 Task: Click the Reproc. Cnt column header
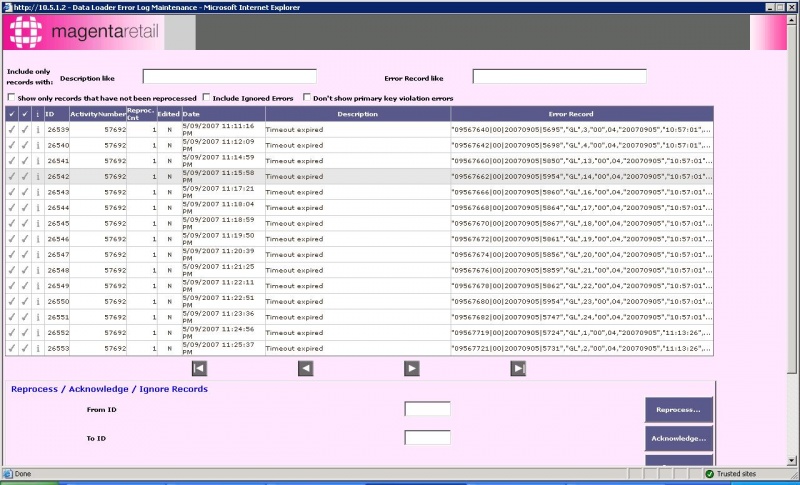coord(141,114)
